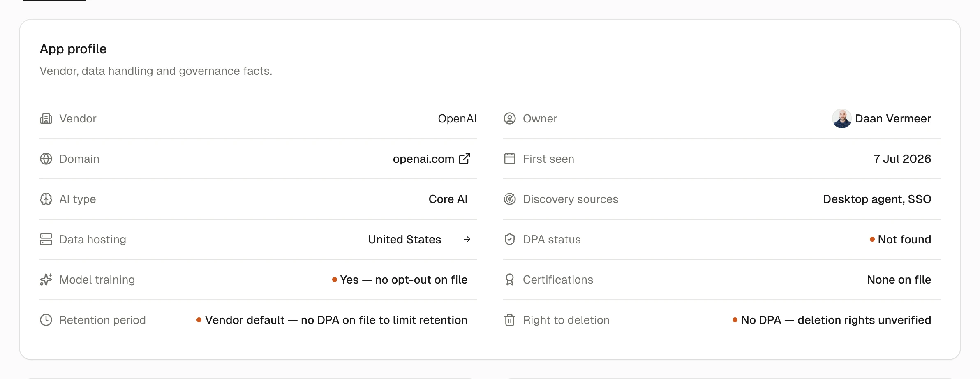Image resolution: width=980 pixels, height=379 pixels.
Task: Click the United States hosting value
Action: pos(404,240)
